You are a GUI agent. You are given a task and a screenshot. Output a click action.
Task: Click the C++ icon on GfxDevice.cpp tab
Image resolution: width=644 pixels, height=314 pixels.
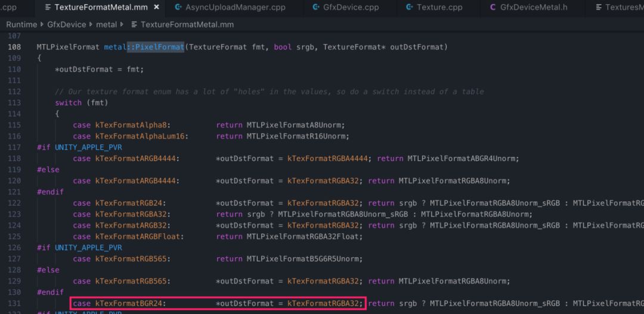tap(315, 7)
